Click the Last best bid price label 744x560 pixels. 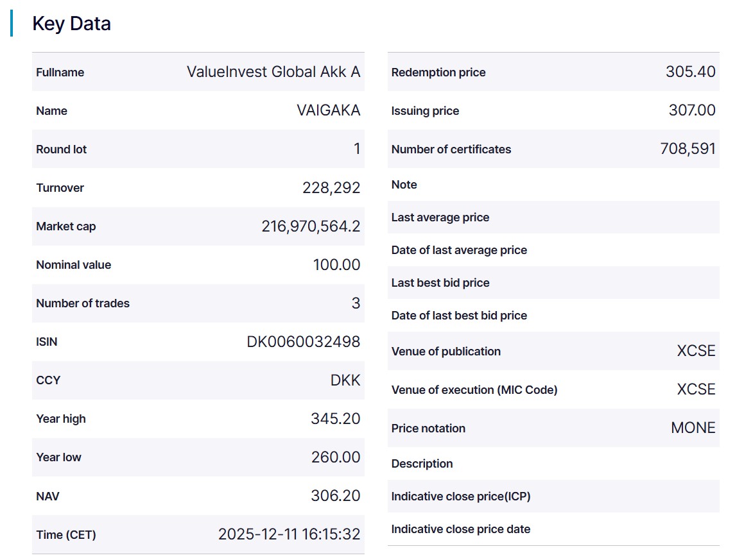pos(440,283)
